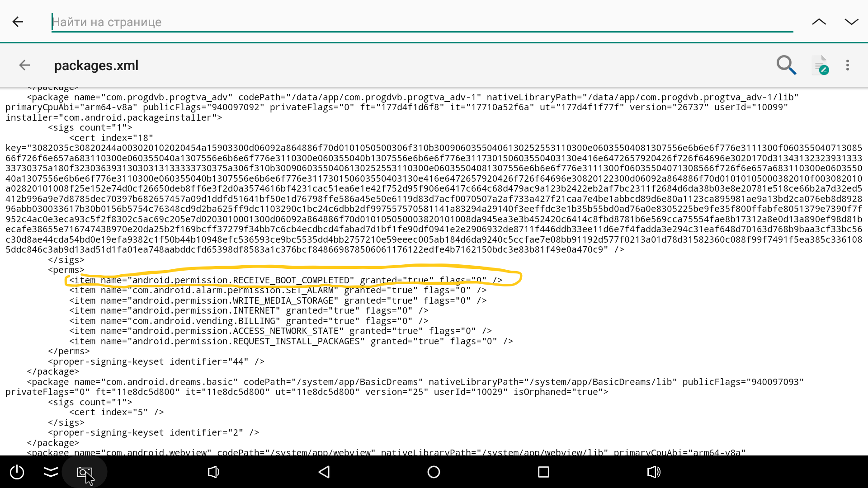Click the android.permission.INTERNET item line
Screen dimensions: 868x488
[x=249, y=311]
